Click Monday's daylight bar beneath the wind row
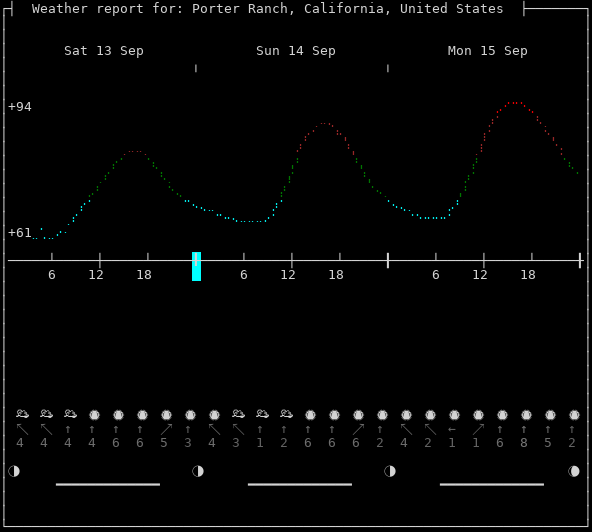 pyautogui.click(x=492, y=484)
